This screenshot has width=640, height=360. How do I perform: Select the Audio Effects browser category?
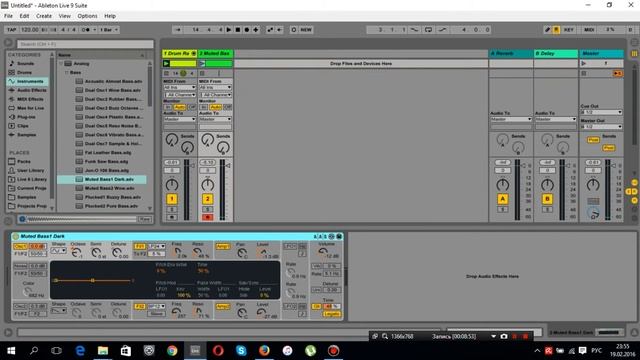click(x=27, y=90)
